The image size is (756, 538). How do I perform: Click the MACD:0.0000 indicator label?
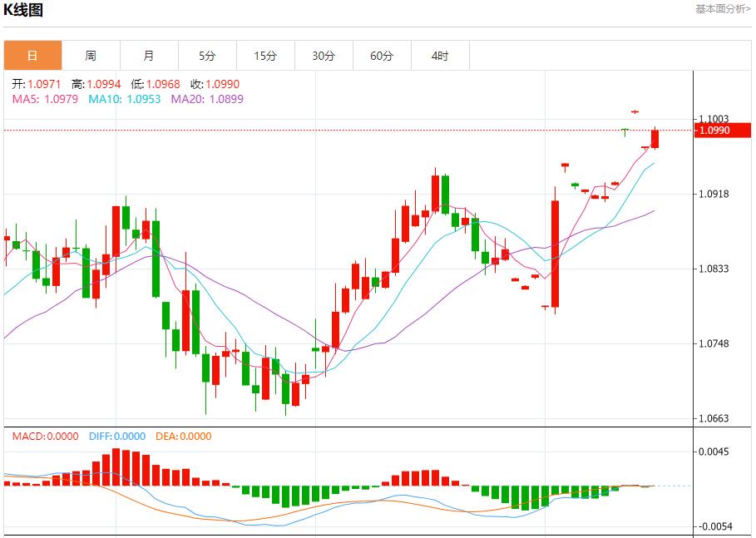(45, 437)
